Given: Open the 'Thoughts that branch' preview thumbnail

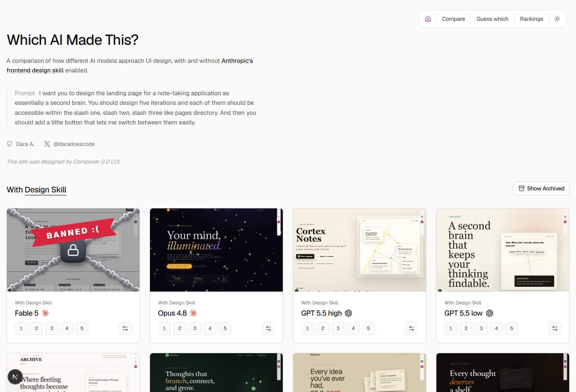Looking at the screenshot, I should click(216, 372).
